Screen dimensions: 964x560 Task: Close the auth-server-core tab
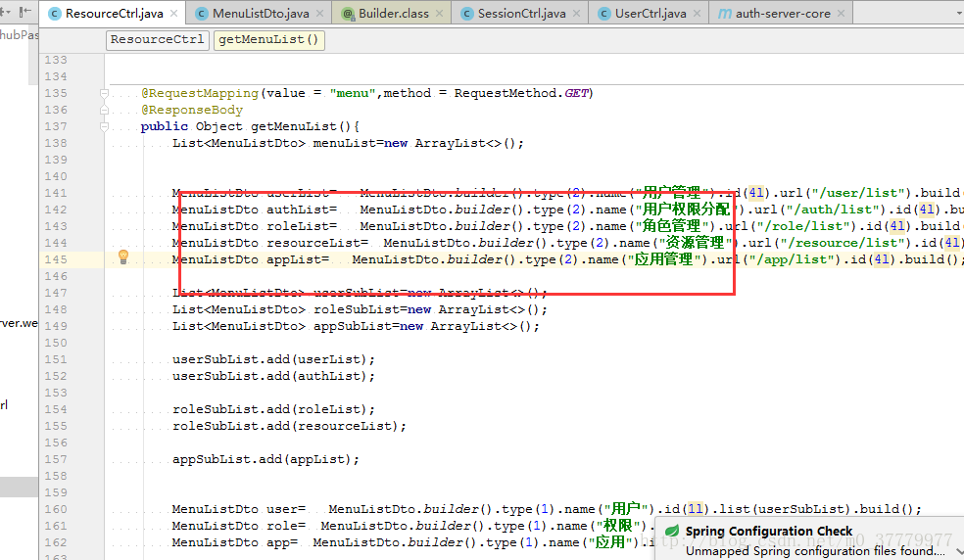pyautogui.click(x=841, y=13)
